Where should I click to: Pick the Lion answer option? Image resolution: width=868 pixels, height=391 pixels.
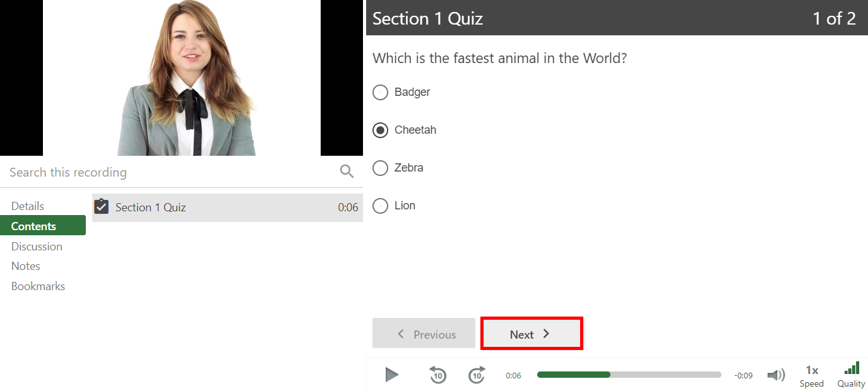click(x=380, y=206)
